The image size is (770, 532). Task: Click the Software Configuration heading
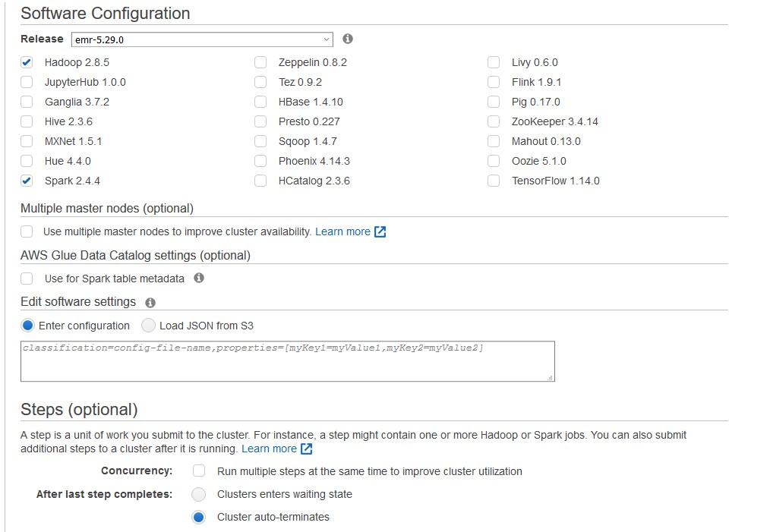pos(105,13)
